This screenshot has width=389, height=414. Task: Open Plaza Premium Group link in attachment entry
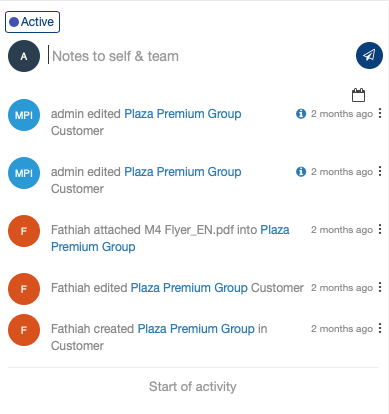[x=170, y=238]
